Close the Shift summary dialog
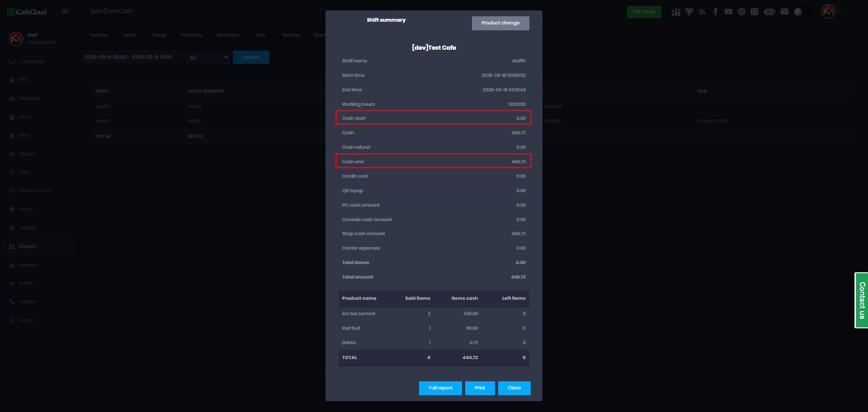 click(514, 388)
